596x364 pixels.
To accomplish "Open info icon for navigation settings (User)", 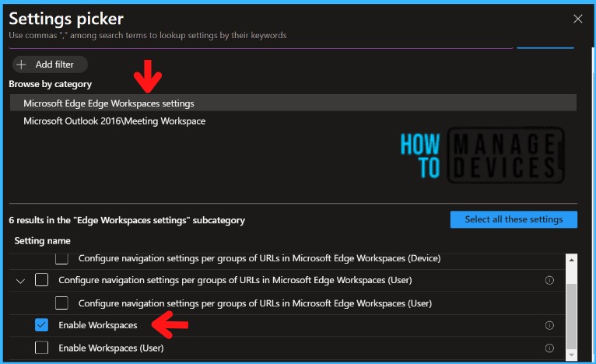I will point(549,281).
